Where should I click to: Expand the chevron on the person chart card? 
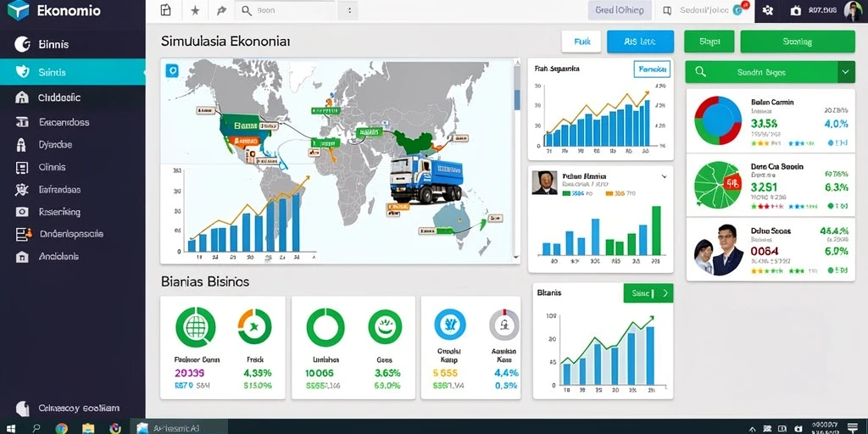[664, 176]
